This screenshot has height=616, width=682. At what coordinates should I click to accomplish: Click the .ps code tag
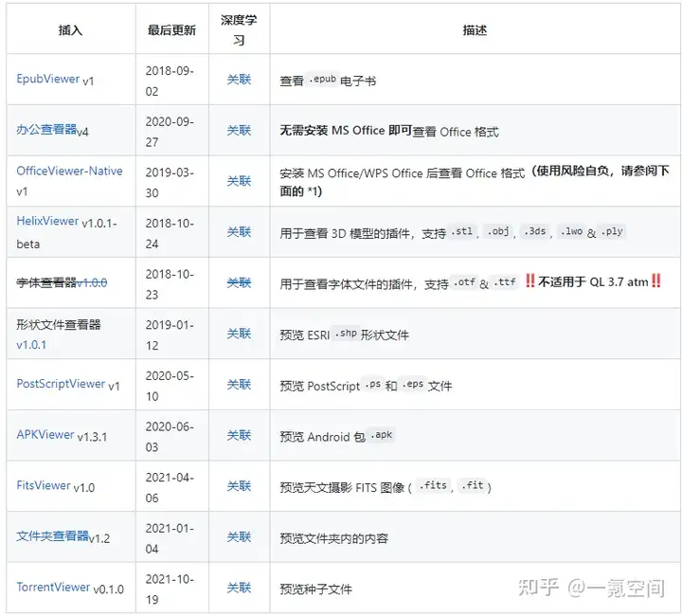coord(373,384)
